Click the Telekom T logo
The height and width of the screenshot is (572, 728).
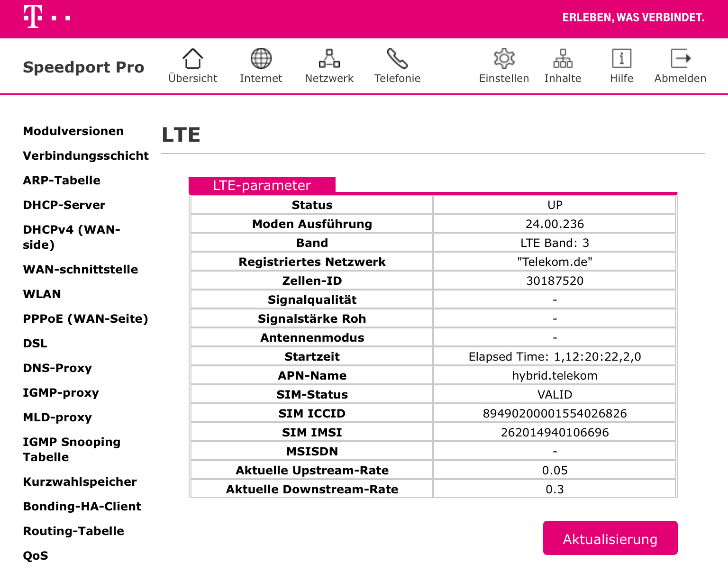(46, 17)
